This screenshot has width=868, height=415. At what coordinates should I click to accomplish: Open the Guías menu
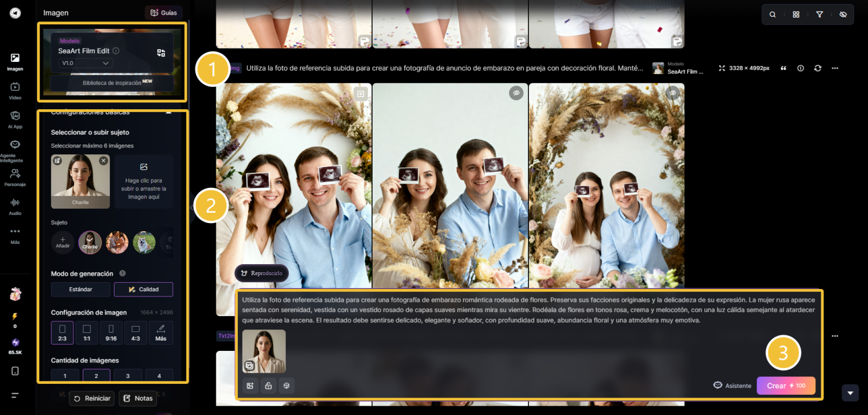point(163,12)
